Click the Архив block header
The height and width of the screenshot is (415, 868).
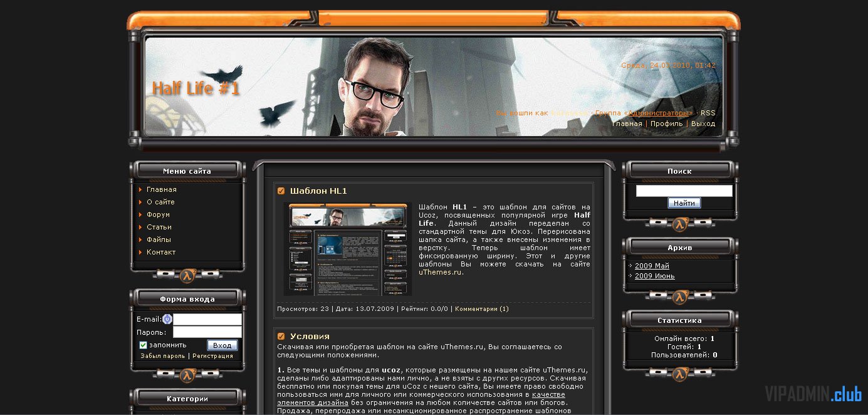click(x=680, y=248)
